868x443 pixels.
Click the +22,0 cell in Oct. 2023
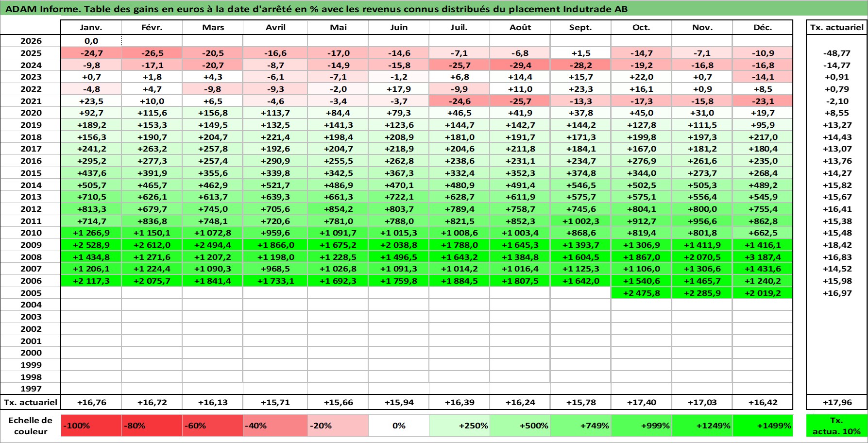(642, 77)
